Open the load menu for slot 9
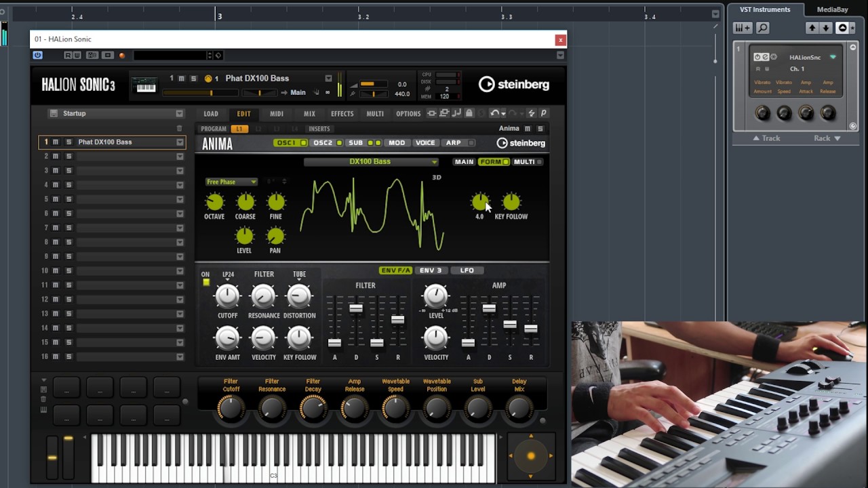 coord(180,256)
